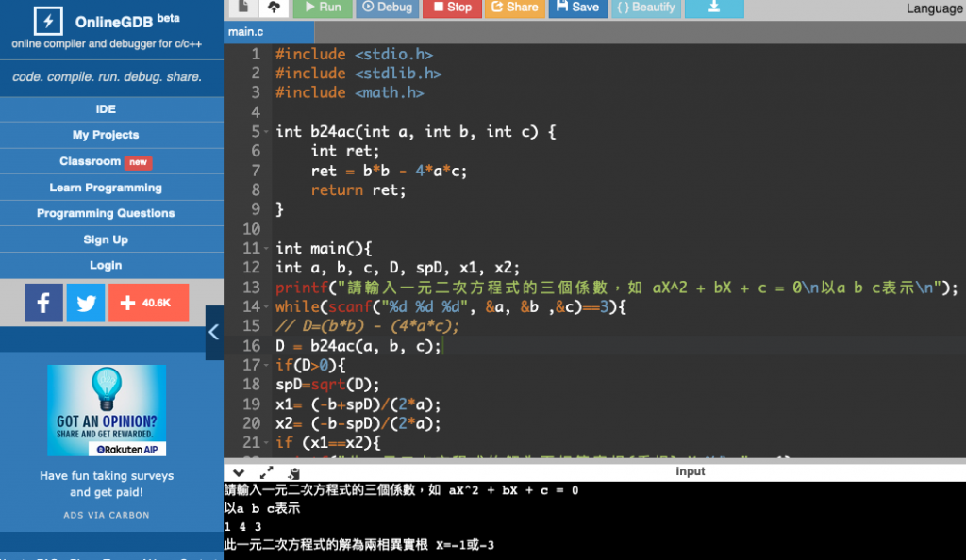This screenshot has height=560, width=966.
Task: Share on Twitter icon
Action: point(86,303)
